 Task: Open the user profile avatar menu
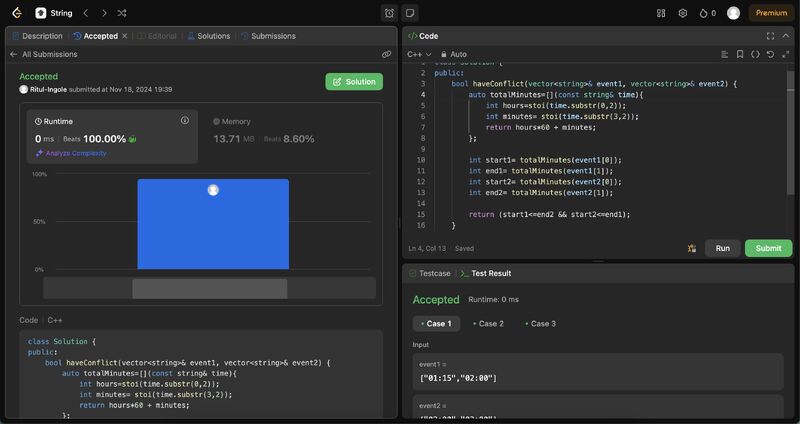click(x=734, y=13)
